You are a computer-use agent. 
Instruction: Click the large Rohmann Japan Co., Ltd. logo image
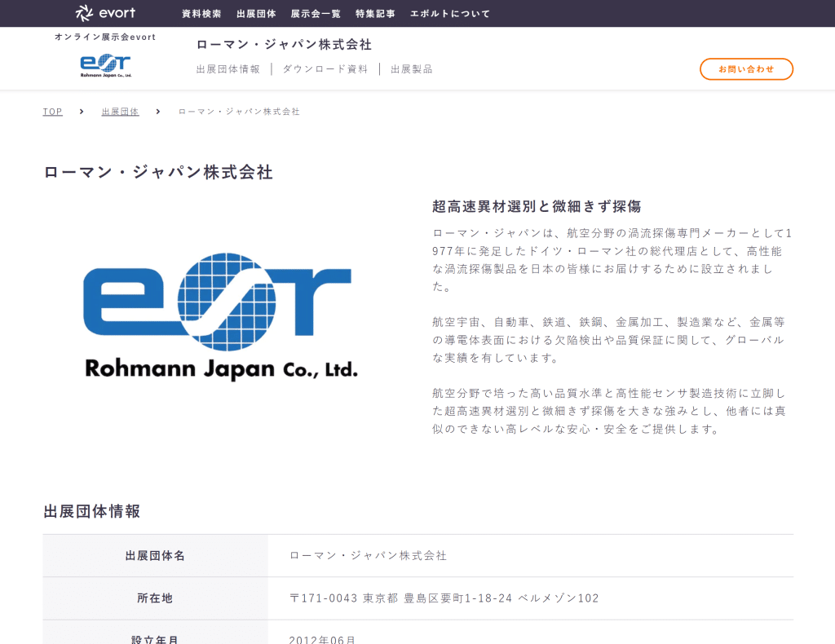[220, 316]
